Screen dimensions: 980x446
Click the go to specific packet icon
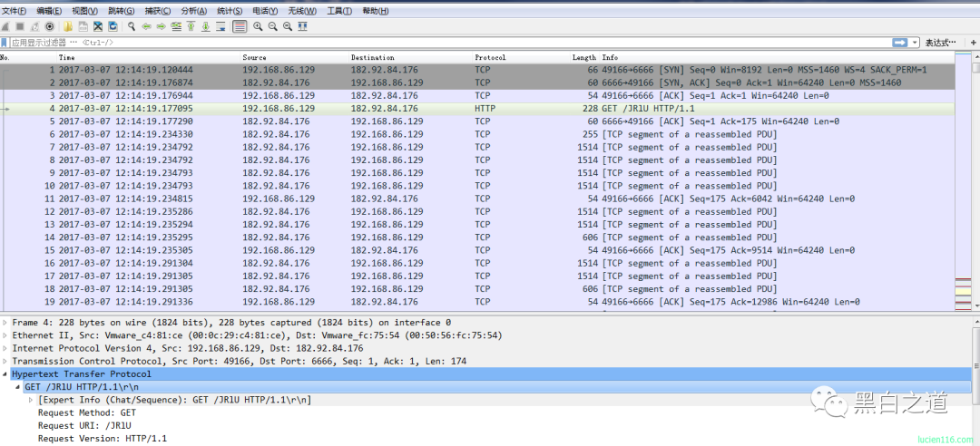click(176, 26)
